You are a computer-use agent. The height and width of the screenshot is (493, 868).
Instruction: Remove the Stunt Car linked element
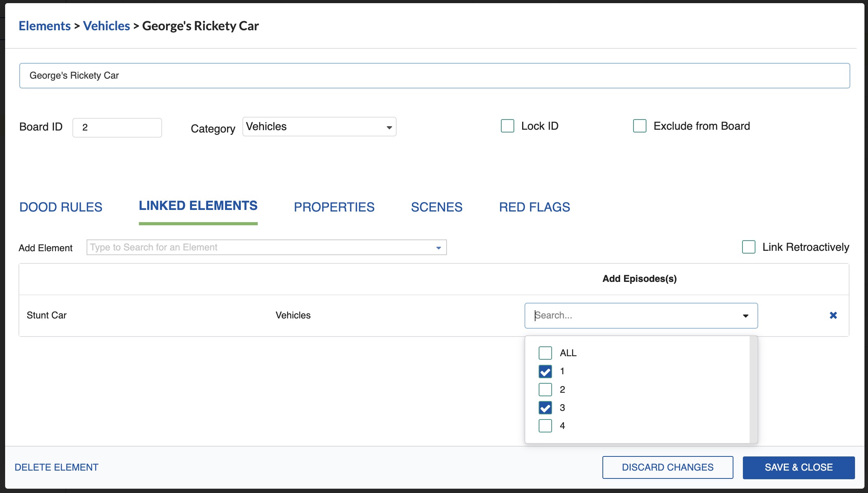(833, 315)
